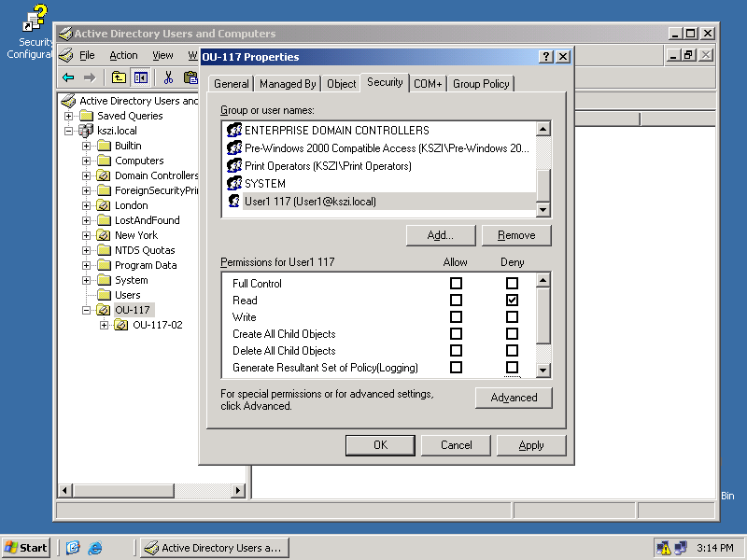Click the Cancel button

tap(456, 445)
